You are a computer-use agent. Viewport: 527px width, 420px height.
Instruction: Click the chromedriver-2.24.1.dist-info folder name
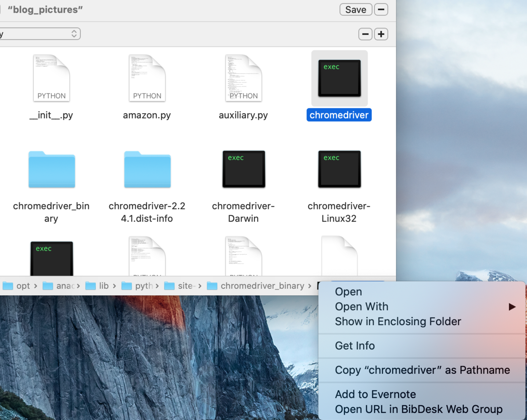147,212
